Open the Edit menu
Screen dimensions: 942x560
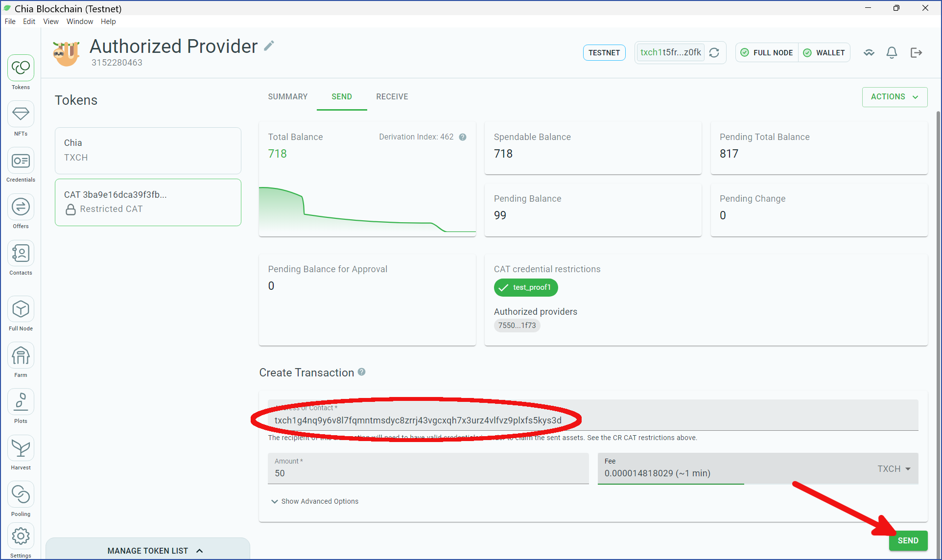29,22
